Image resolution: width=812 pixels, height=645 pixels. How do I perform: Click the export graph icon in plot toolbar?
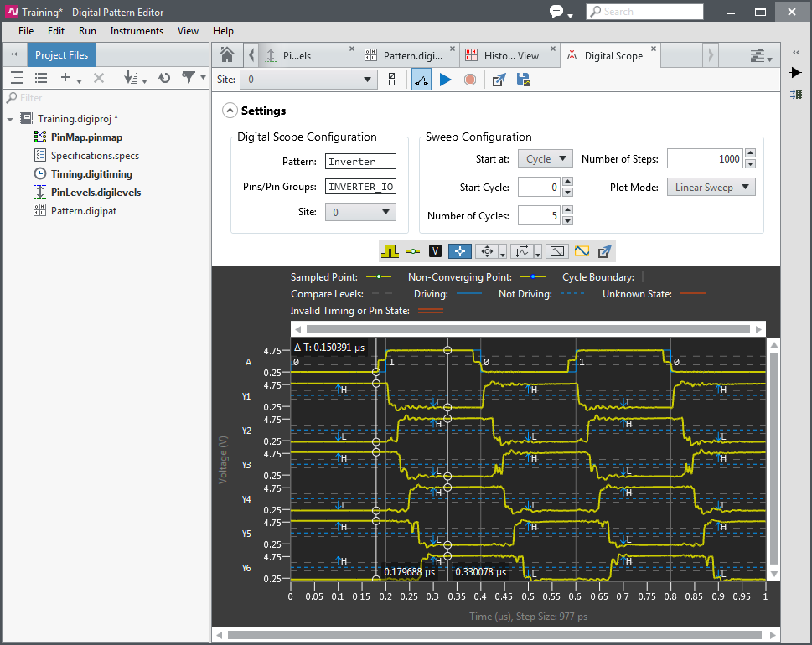[x=604, y=251]
